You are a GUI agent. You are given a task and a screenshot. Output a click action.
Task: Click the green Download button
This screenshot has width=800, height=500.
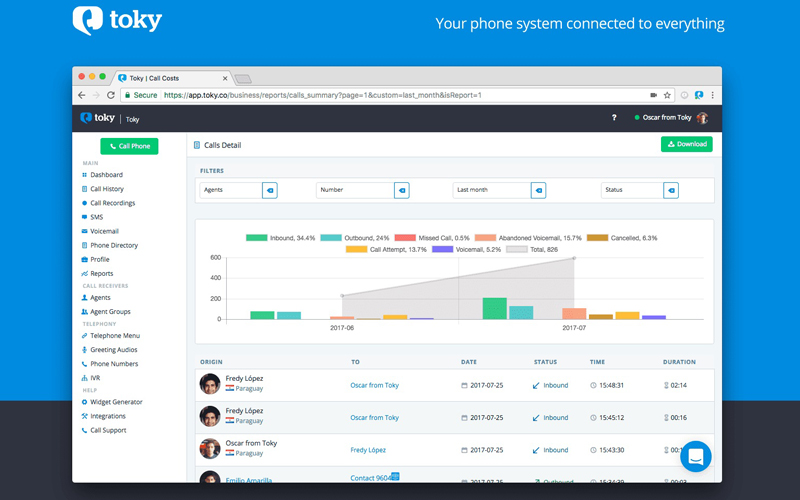pos(686,144)
